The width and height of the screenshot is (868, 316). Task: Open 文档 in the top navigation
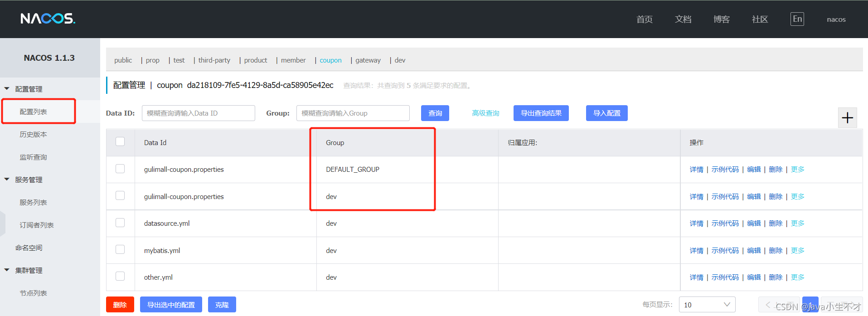pos(683,19)
